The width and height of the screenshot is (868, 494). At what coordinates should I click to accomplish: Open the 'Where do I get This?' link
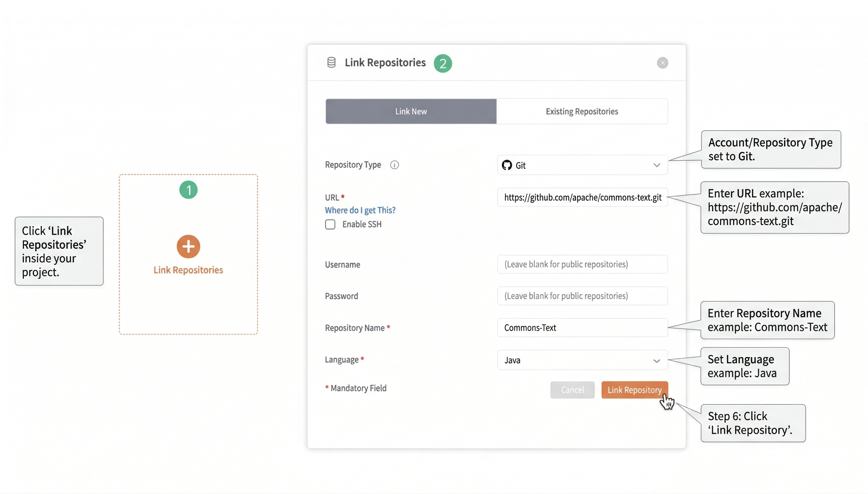click(360, 210)
